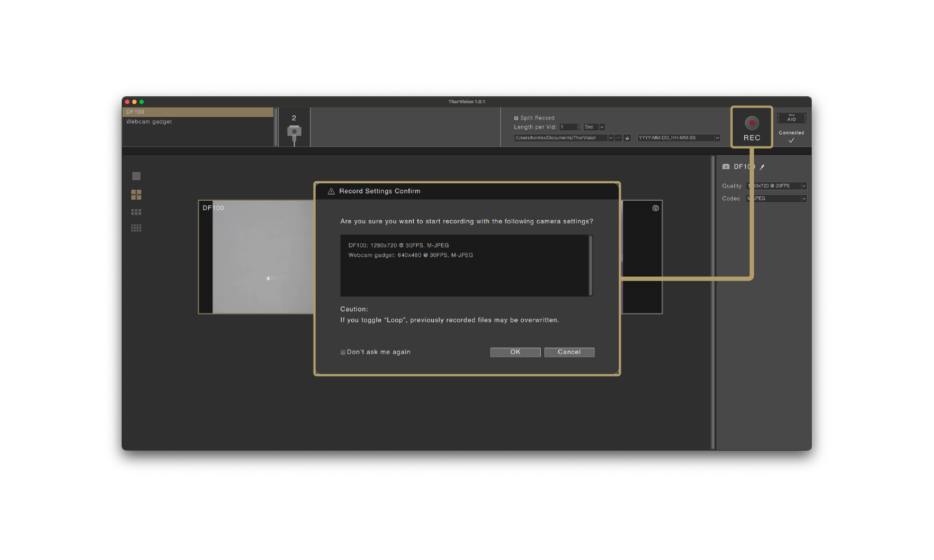This screenshot has width=934, height=560.
Task: Rename DF100 using the pencil edit icon
Action: tap(763, 166)
